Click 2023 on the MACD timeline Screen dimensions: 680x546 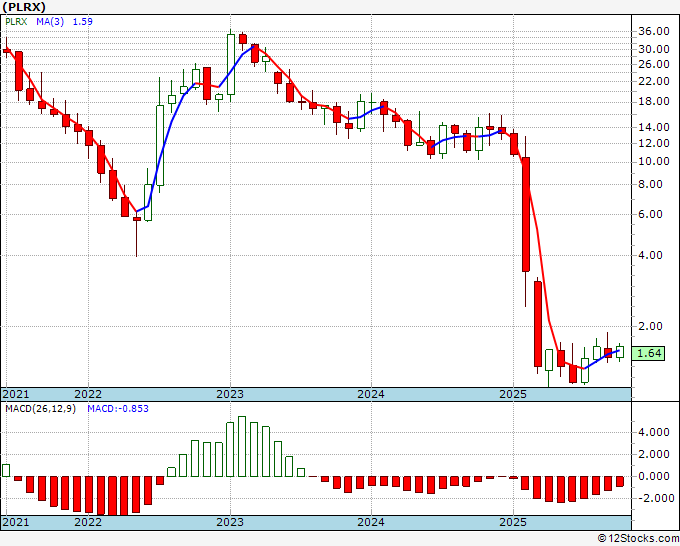coord(230,522)
